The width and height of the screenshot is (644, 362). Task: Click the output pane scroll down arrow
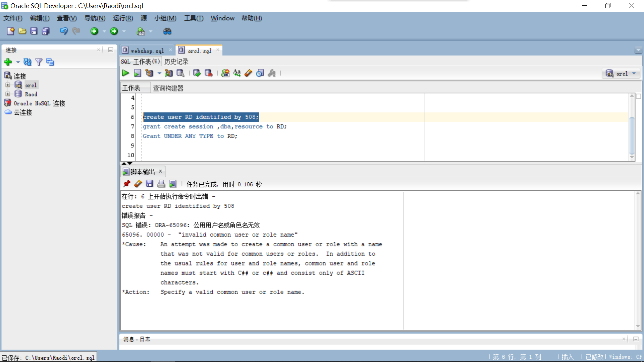coord(638,326)
